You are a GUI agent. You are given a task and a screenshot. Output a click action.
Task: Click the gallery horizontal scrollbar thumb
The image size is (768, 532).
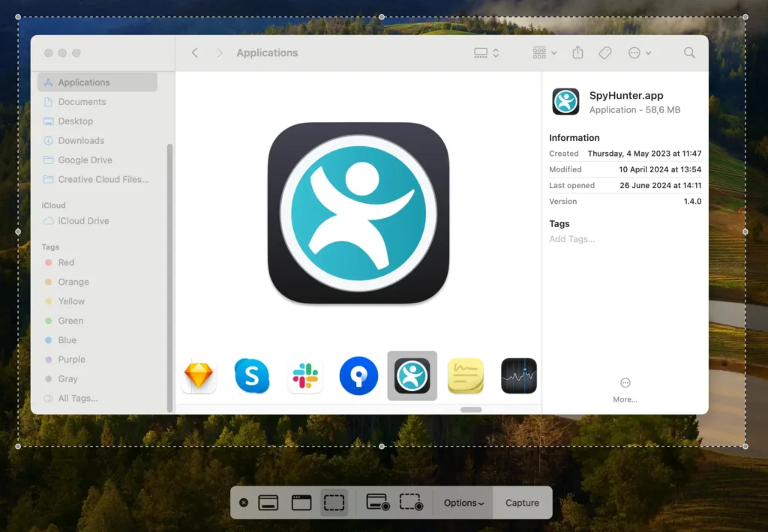tap(471, 409)
